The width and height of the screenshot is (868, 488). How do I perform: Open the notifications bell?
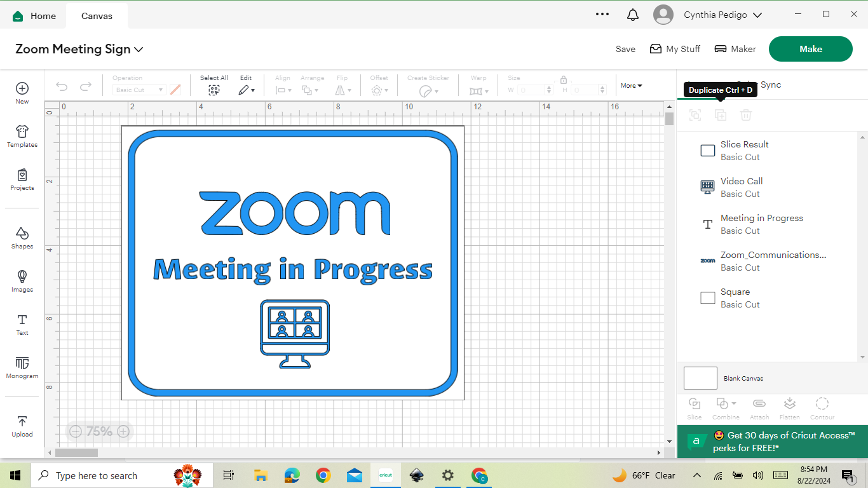(633, 15)
